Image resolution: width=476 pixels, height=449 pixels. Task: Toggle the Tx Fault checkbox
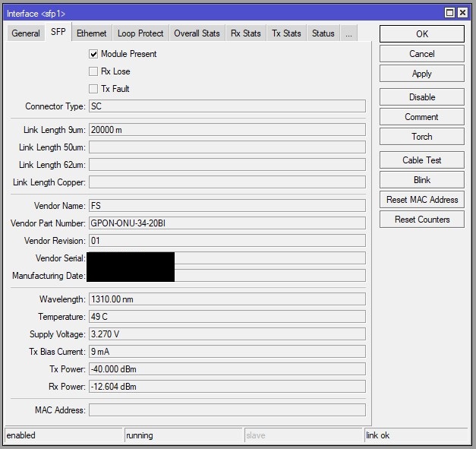coord(93,89)
